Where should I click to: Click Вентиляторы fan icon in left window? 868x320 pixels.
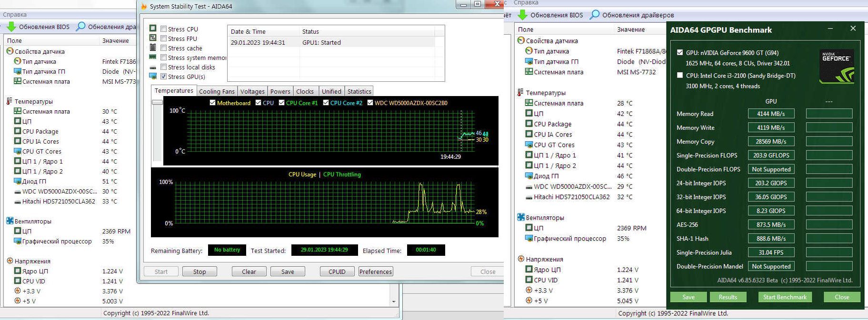coord(10,221)
